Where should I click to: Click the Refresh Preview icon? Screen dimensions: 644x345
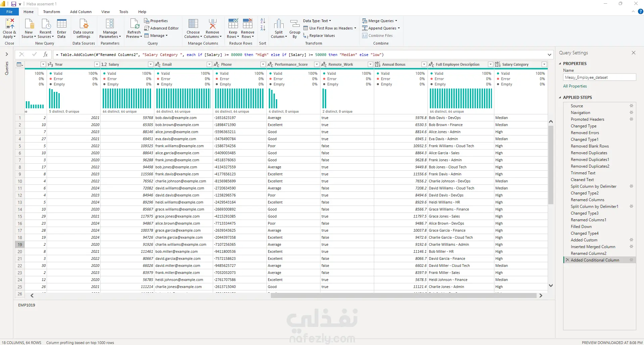click(x=134, y=24)
